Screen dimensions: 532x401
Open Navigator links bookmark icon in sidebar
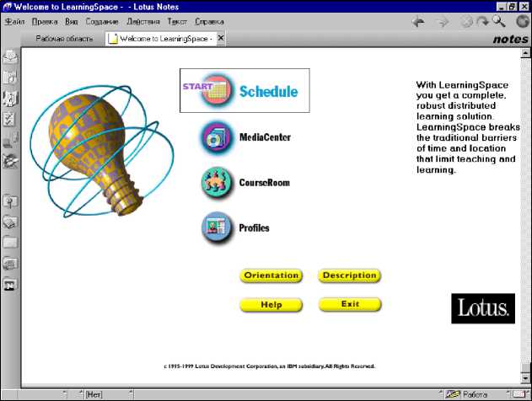10,284
